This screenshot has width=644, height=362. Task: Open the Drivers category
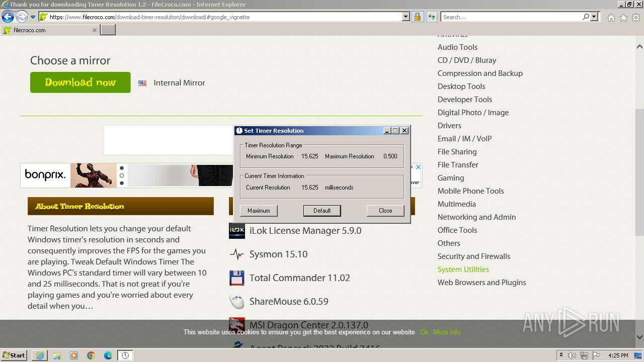click(449, 126)
